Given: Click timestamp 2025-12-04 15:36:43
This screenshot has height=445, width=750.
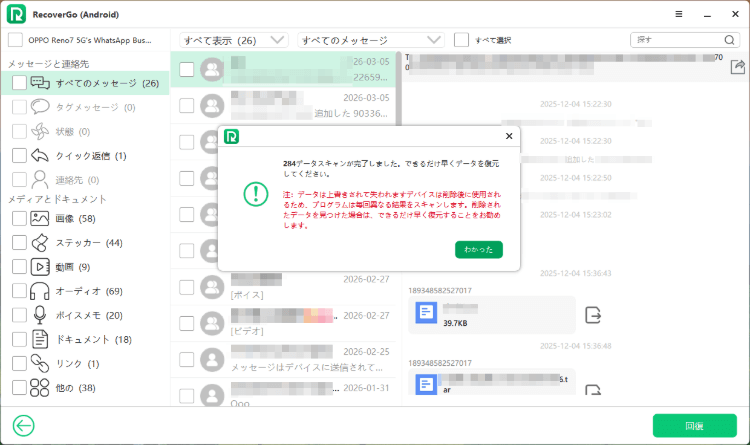Looking at the screenshot, I should tap(575, 273).
